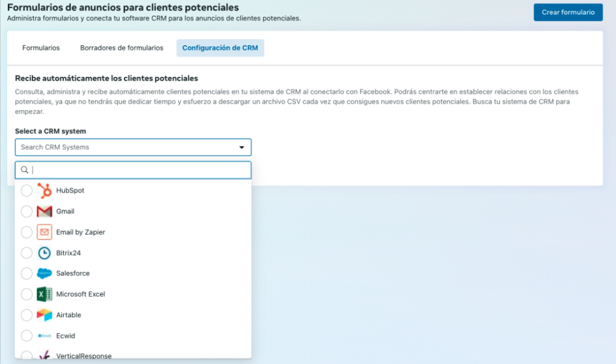
Task: Click the Salesforce cloud icon
Action: (45, 274)
